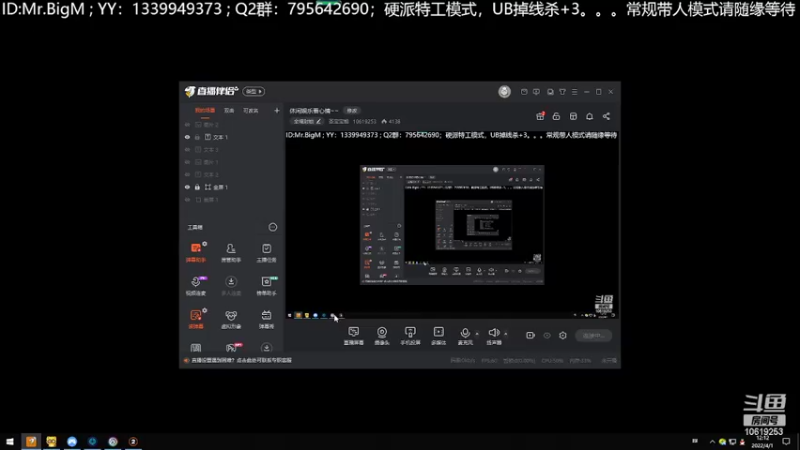
Task: Open the danmaku show TV tool
Action: (x=266, y=319)
